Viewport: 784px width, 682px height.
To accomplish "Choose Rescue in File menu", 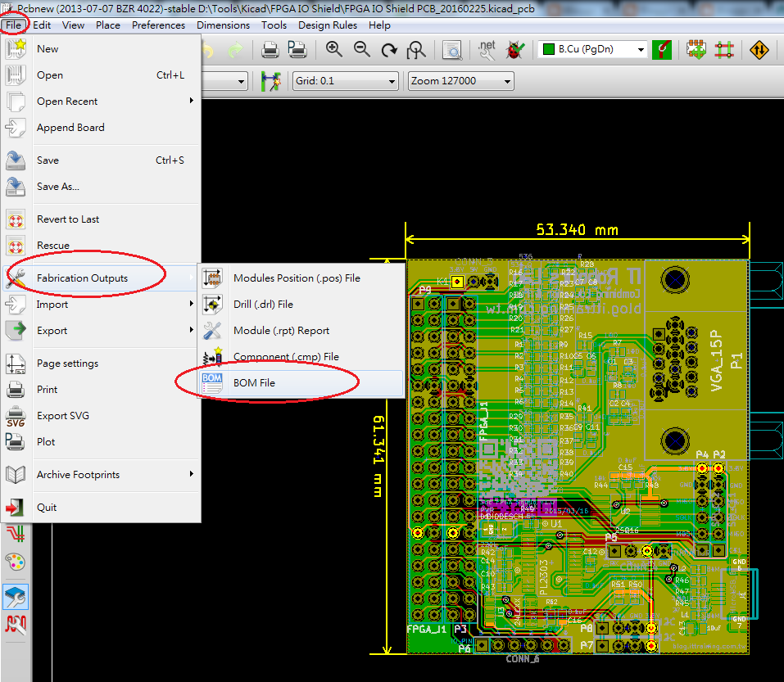I will pyautogui.click(x=100, y=246).
